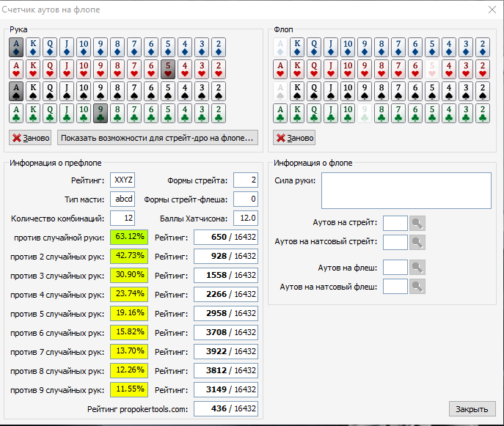The height and width of the screenshot is (426, 504).
Task: Close the Счетчик аутов window
Action: [492, 10]
